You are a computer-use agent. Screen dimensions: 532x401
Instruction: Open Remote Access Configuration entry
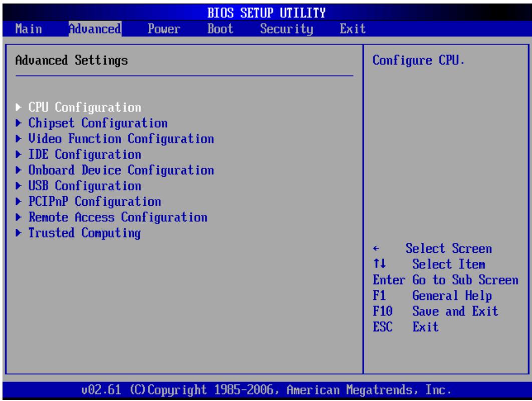point(118,217)
